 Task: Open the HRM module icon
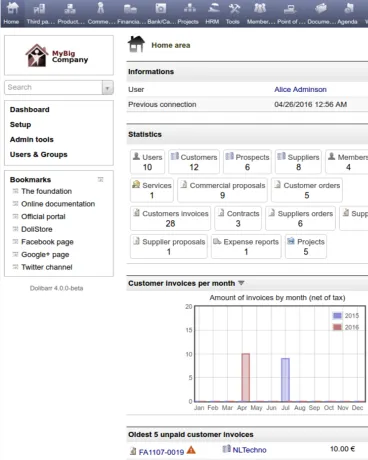213,8
